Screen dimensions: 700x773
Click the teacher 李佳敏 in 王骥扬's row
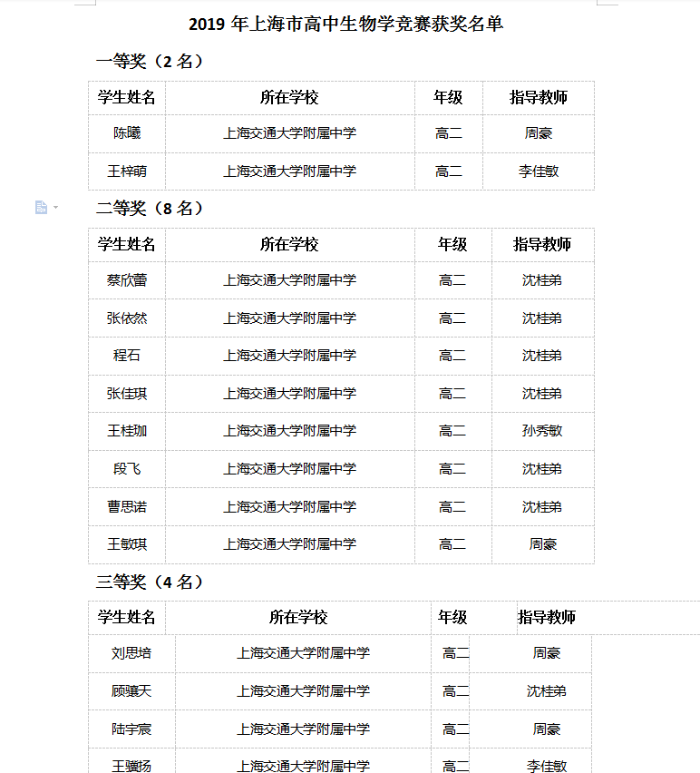[x=547, y=766]
